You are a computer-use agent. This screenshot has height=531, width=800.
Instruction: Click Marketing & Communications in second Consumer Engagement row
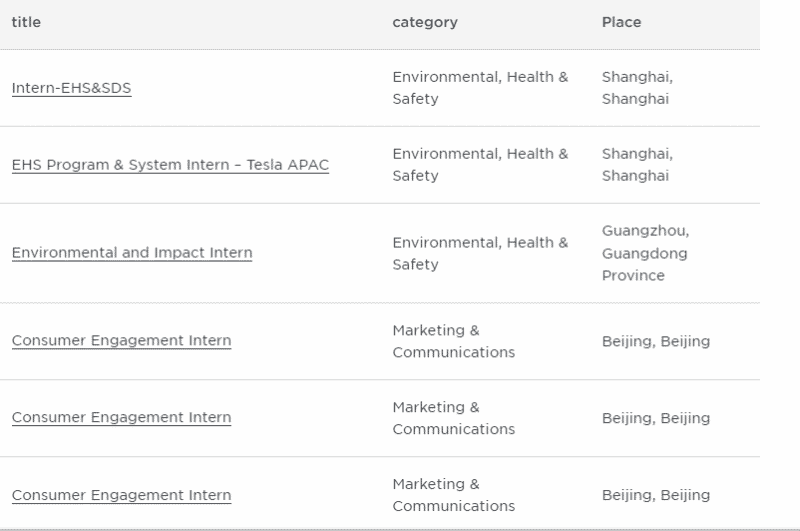454,418
